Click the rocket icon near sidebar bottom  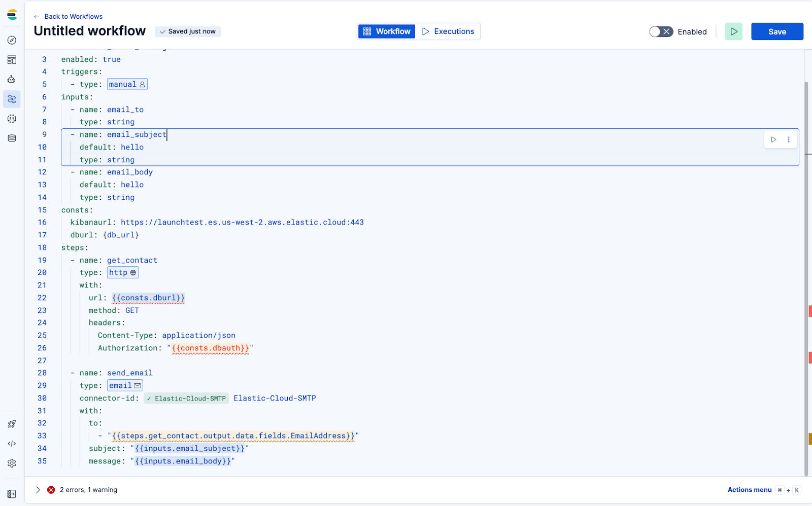click(x=12, y=424)
